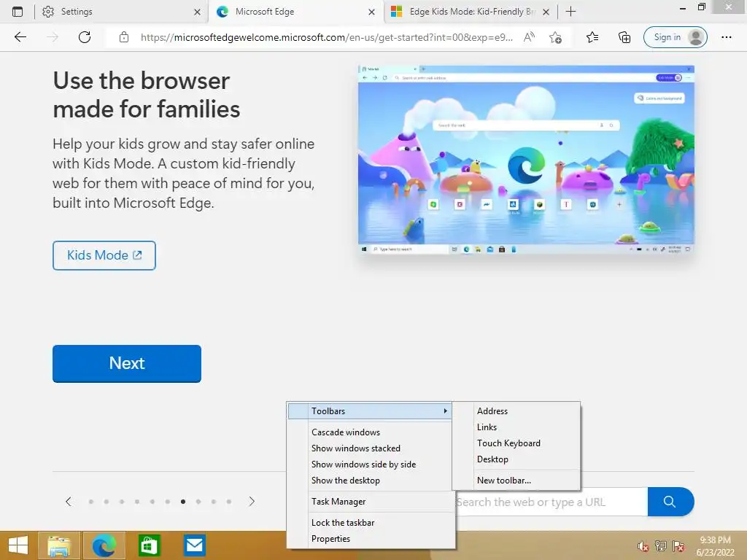Go to previous slide chevron

(69, 502)
